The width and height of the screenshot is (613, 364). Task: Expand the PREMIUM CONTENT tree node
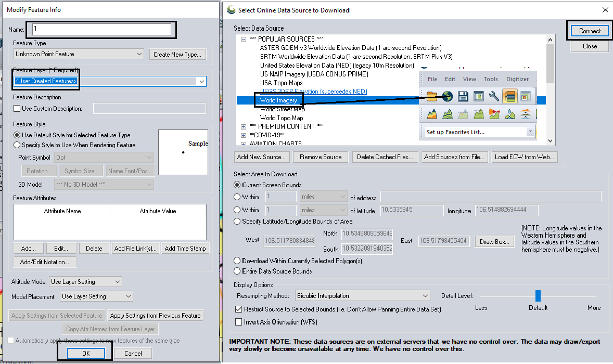(x=244, y=126)
